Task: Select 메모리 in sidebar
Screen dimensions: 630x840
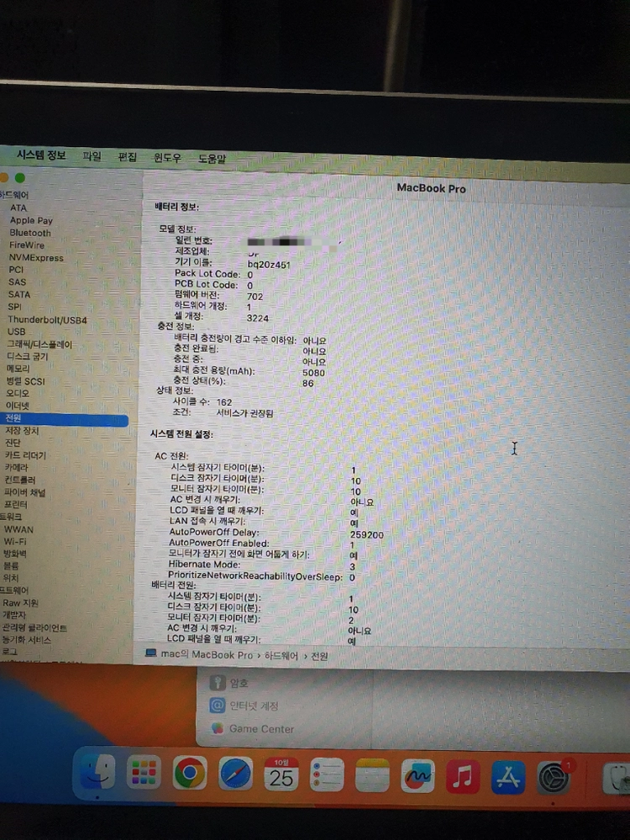Action: 18,369
